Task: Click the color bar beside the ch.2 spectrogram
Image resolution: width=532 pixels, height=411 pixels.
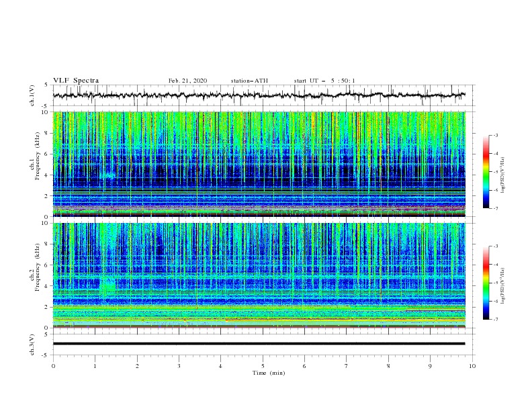Action: click(x=486, y=283)
